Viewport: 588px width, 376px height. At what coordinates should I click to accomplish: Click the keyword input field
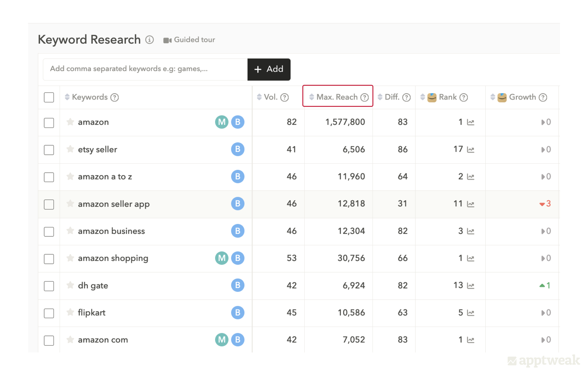coord(145,69)
